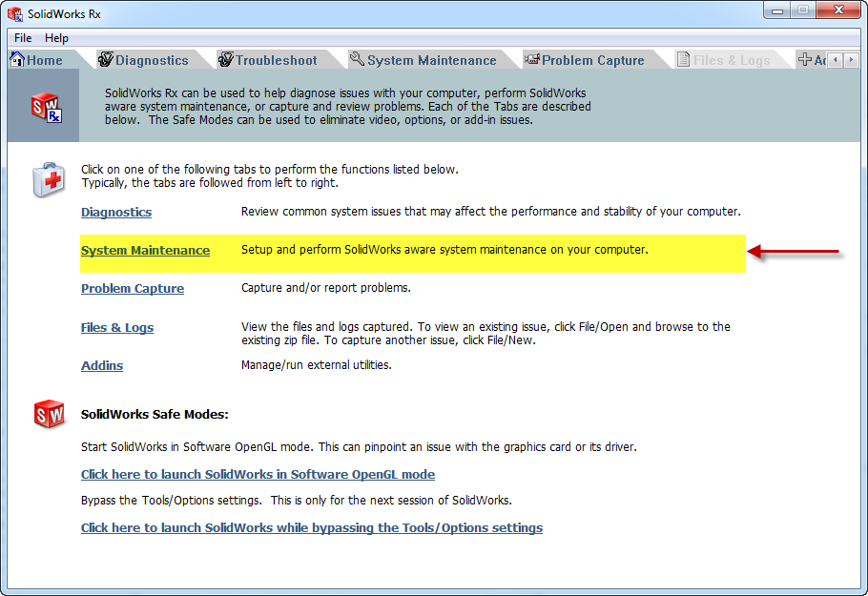Open the Files & Logs link

(117, 328)
